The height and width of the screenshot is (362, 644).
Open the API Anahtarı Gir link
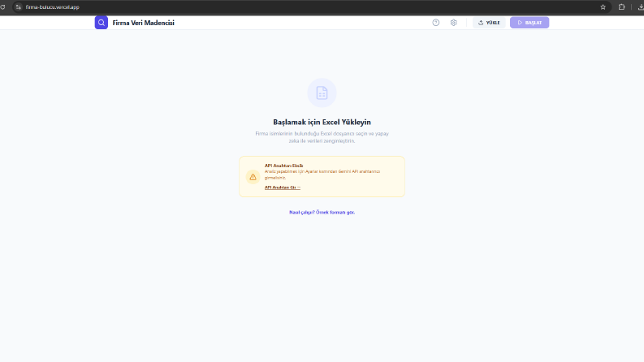coord(283,187)
